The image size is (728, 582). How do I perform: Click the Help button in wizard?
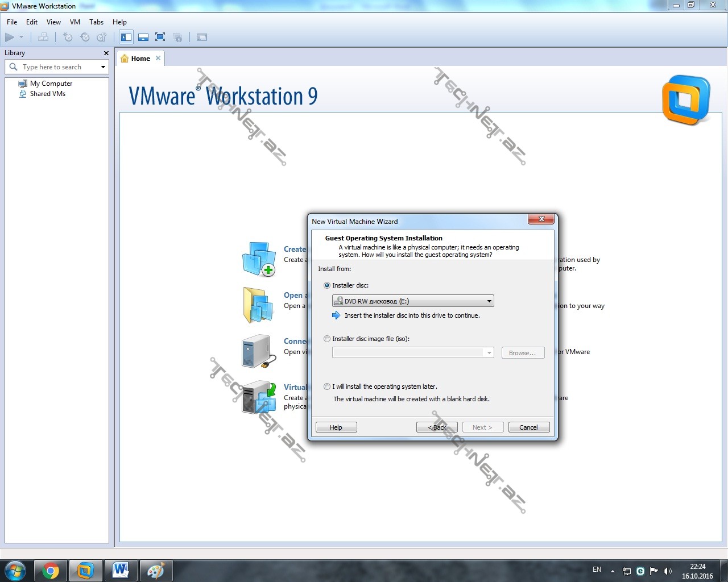click(x=336, y=427)
